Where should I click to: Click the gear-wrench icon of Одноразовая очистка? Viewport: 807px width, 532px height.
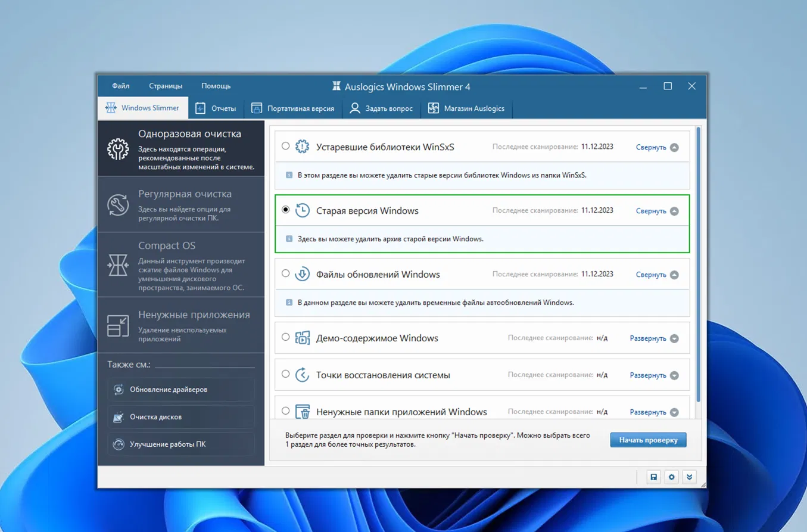pos(118,149)
